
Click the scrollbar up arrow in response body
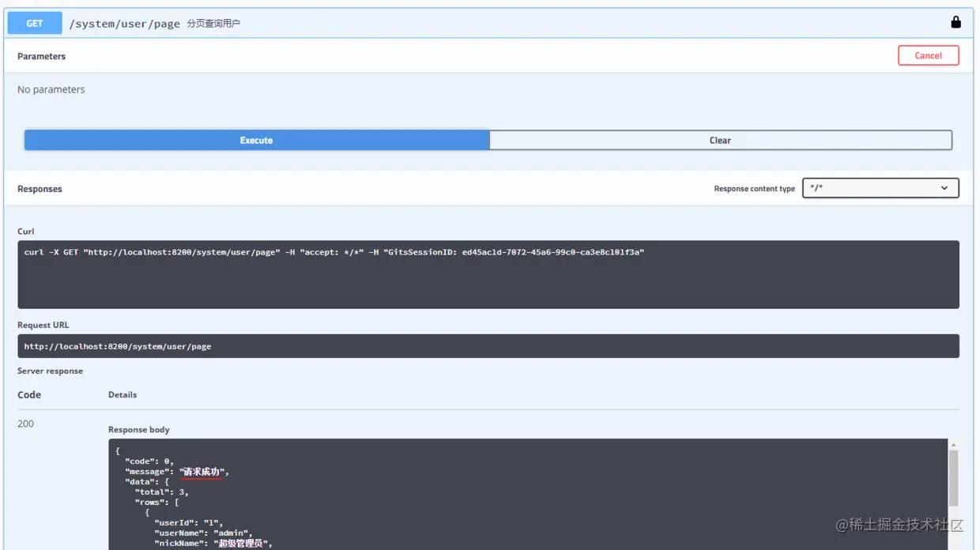[x=953, y=446]
